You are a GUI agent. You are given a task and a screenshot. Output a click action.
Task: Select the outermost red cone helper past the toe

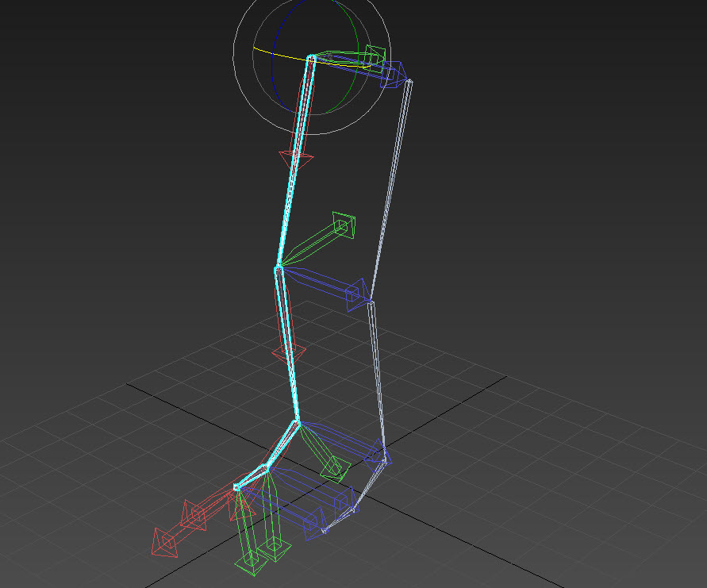(x=164, y=543)
